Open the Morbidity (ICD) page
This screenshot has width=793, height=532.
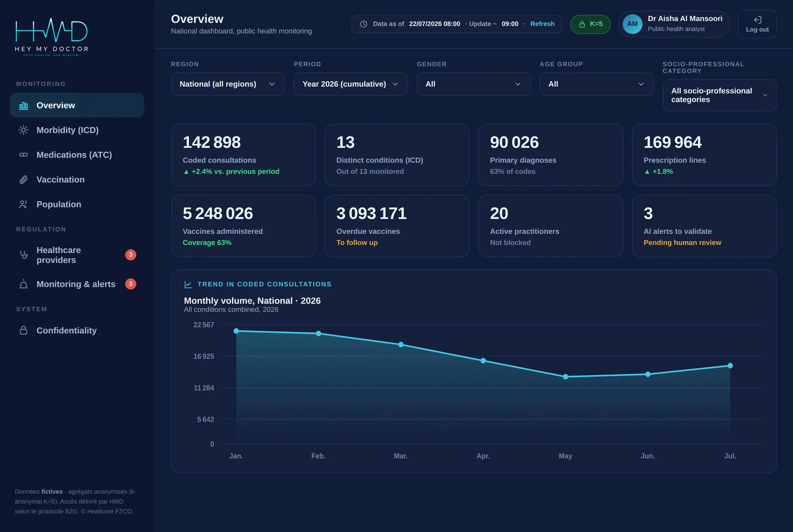77,130
